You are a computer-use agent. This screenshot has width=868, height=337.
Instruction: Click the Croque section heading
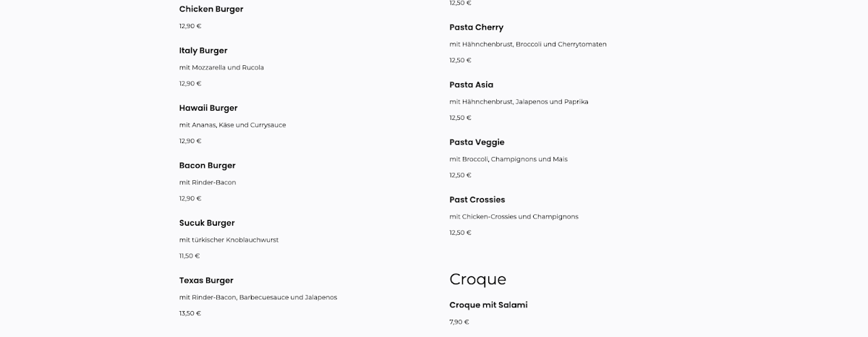478,280
